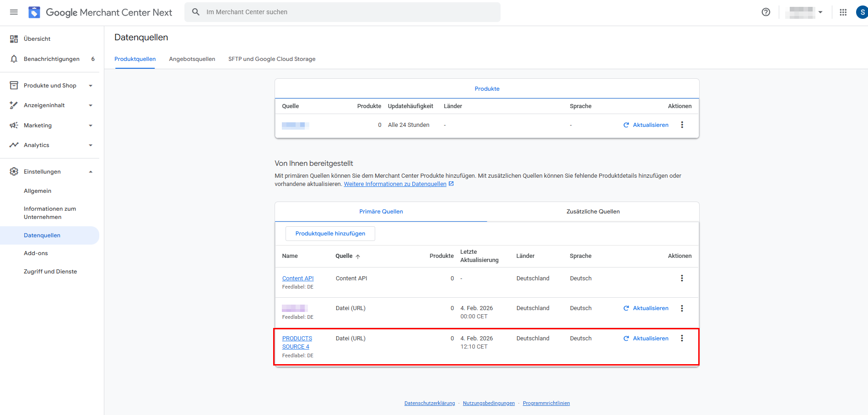The width and height of the screenshot is (868, 415).
Task: Open Add-ons in sidebar
Action: tap(36, 253)
